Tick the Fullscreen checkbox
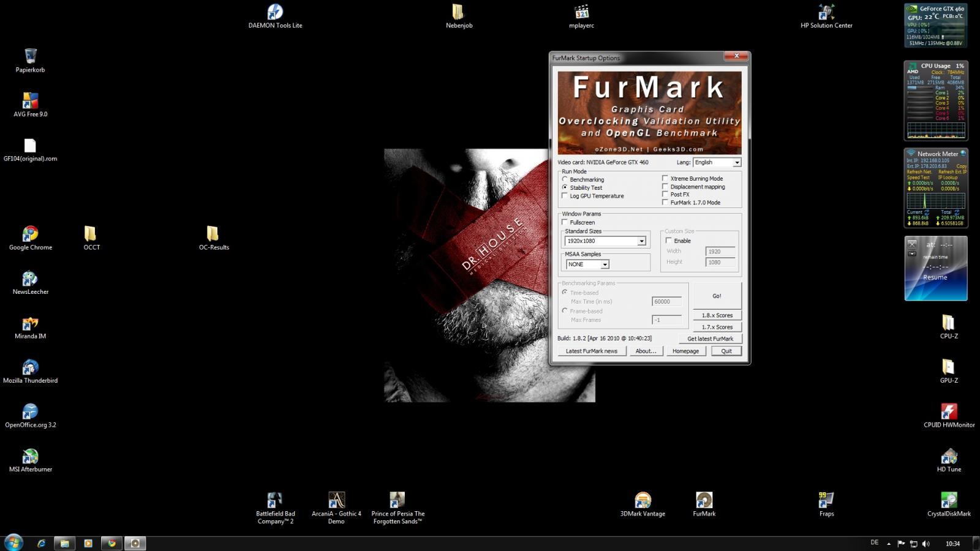This screenshot has height=551, width=980. 565,222
